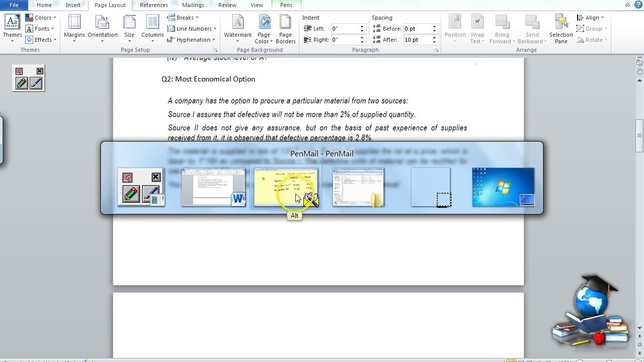
Task: Open Word Help question mark
Action: pyautogui.click(x=638, y=5)
